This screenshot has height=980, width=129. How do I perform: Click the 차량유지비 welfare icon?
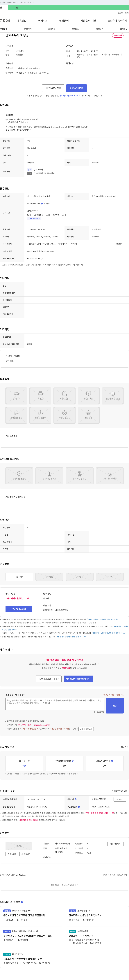[64, 396]
